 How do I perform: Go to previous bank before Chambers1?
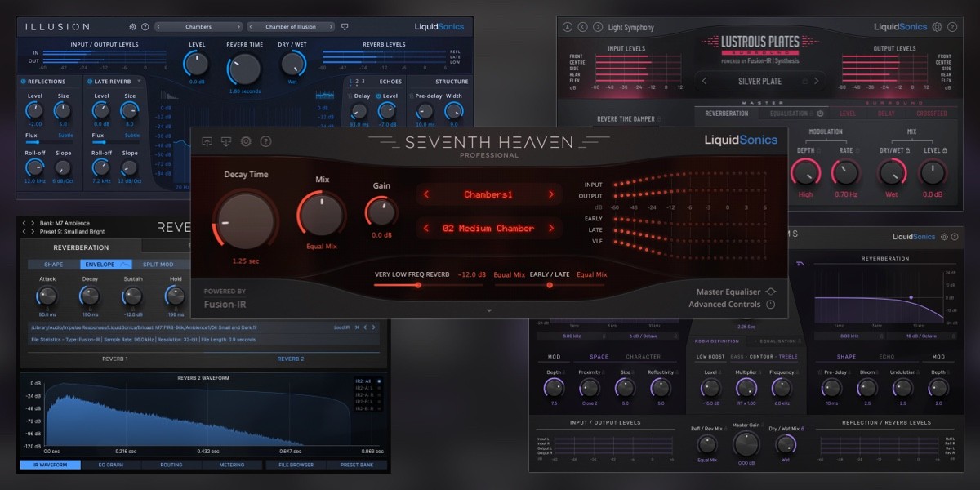point(425,194)
